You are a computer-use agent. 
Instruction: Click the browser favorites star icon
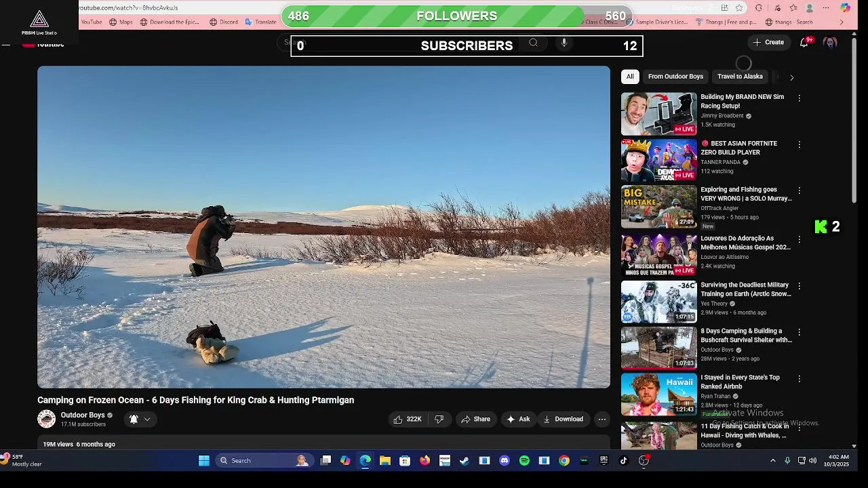[x=739, y=8]
